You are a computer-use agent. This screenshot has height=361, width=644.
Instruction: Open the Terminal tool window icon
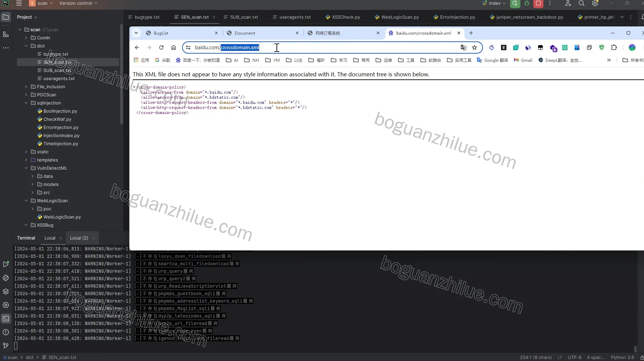(6, 319)
